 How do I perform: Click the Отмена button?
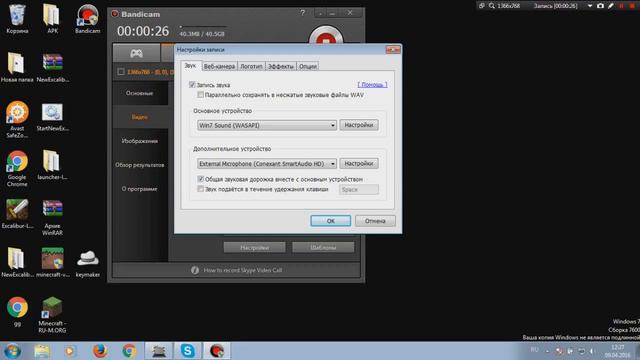click(x=375, y=221)
